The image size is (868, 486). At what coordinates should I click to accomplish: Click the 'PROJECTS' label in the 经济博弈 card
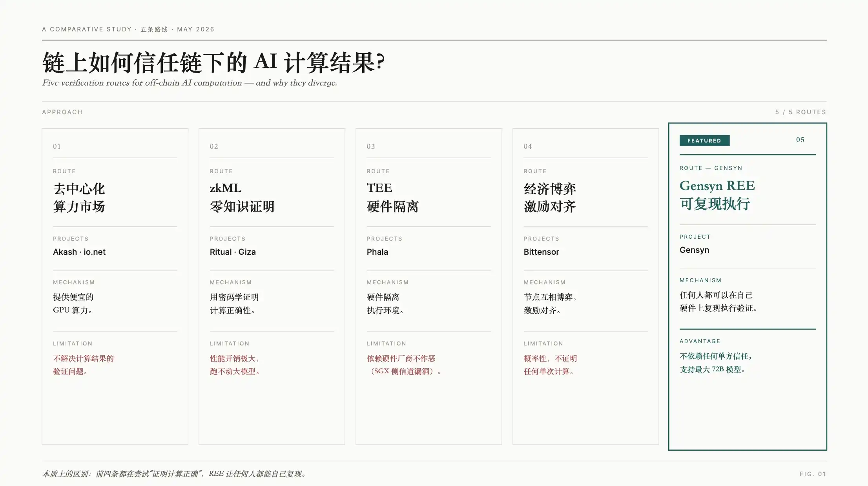coord(542,239)
